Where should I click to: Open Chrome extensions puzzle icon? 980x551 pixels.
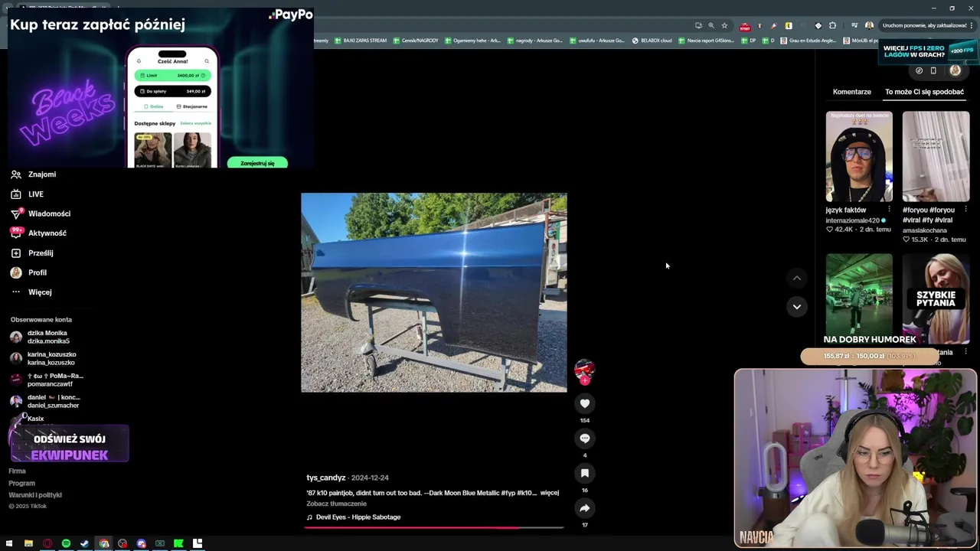click(x=832, y=25)
